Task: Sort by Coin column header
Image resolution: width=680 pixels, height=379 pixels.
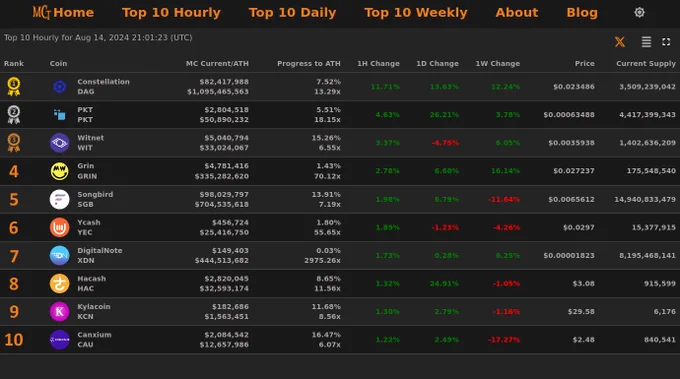Action: 59,63
